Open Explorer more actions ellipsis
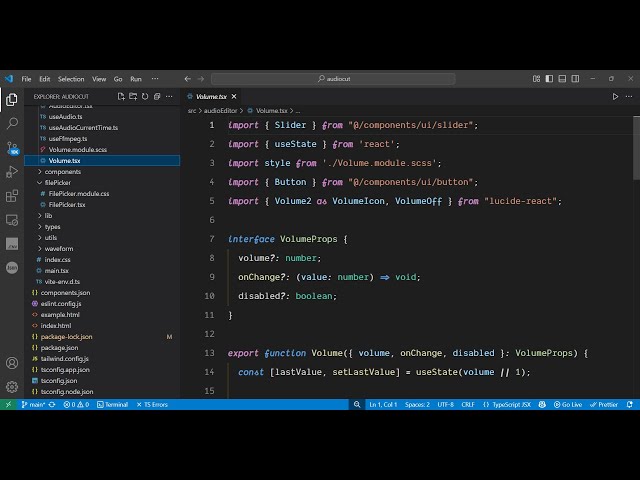The height and width of the screenshot is (480, 640). point(169,97)
